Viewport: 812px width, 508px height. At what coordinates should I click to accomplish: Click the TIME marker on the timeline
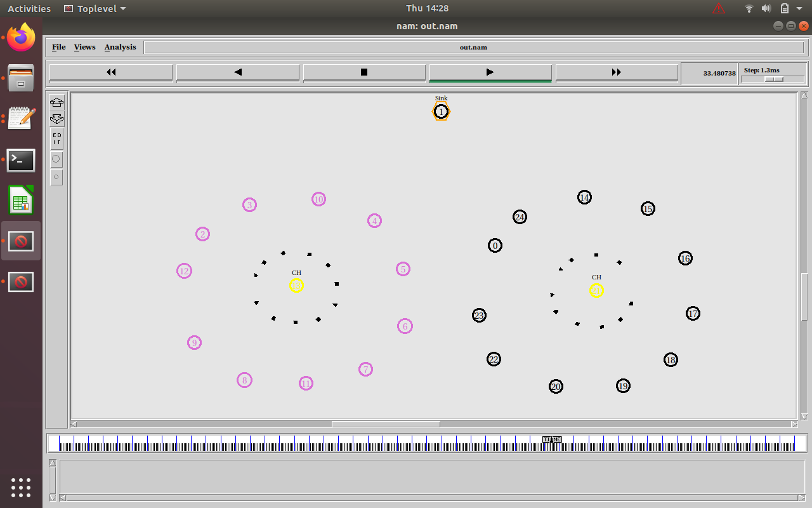point(552,439)
